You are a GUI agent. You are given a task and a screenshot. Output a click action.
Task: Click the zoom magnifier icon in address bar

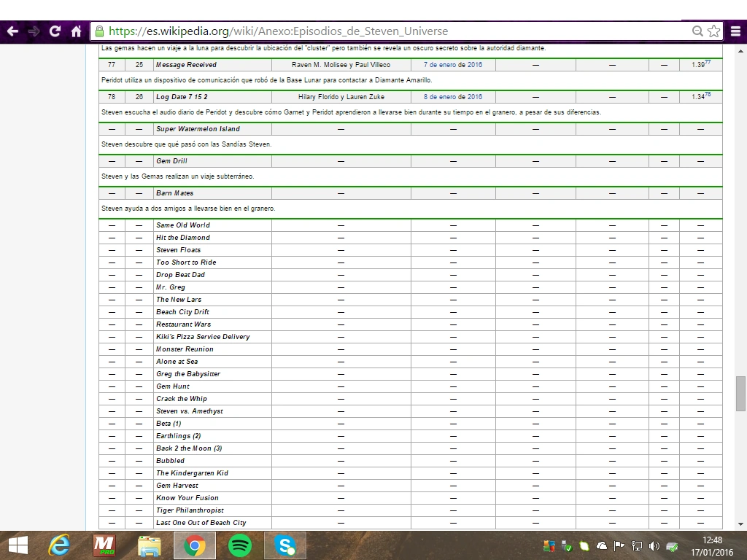tap(697, 31)
